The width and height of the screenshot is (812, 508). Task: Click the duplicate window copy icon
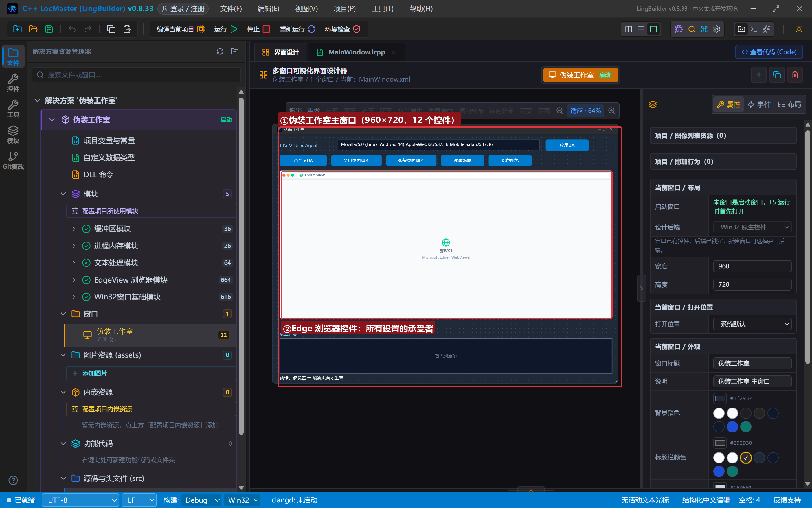[x=777, y=75]
